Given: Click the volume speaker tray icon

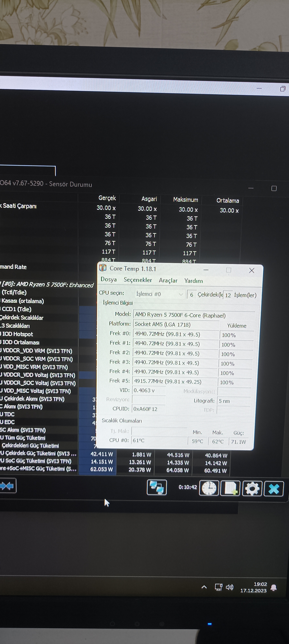Looking at the screenshot, I should pos(229,587).
